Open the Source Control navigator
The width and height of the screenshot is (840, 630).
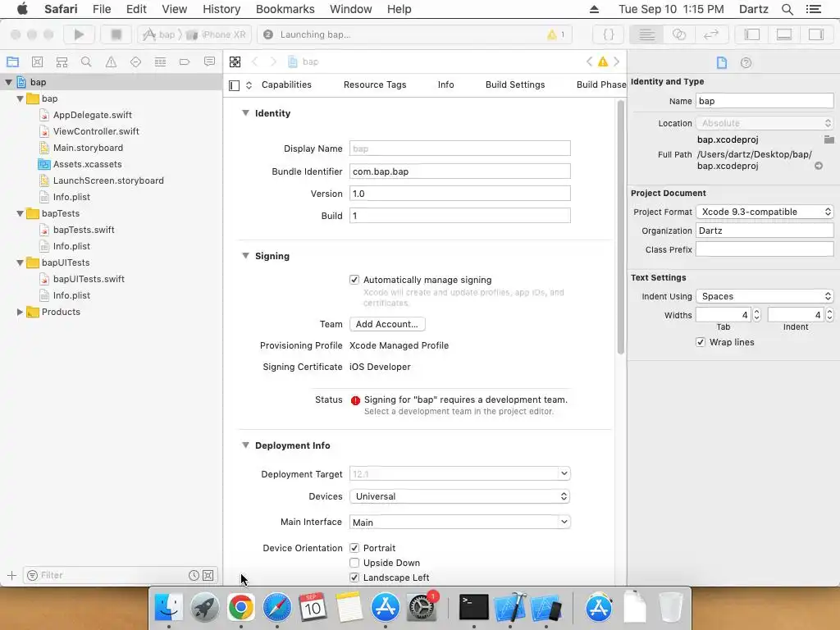click(x=37, y=62)
